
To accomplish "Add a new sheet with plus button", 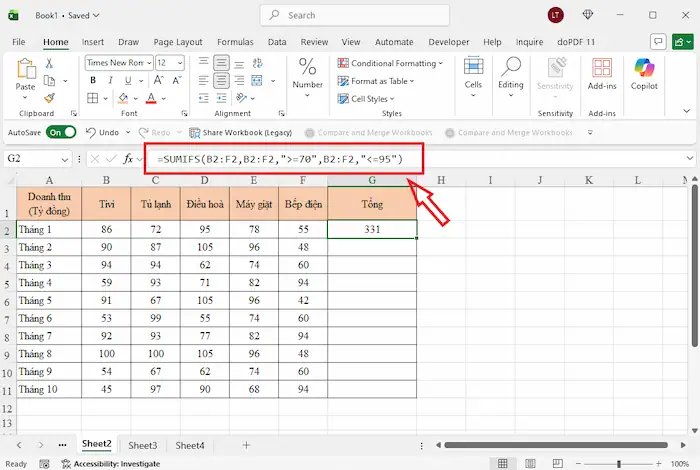I will coord(246,445).
